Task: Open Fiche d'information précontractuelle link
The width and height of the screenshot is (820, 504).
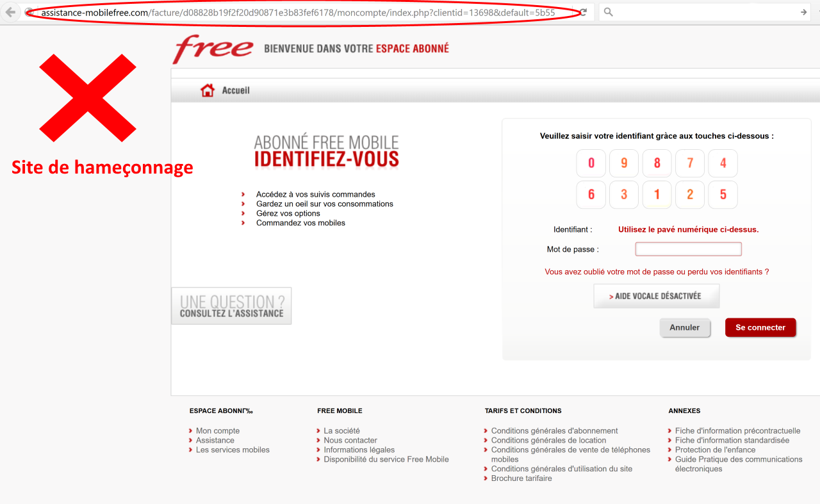Action: tap(738, 431)
